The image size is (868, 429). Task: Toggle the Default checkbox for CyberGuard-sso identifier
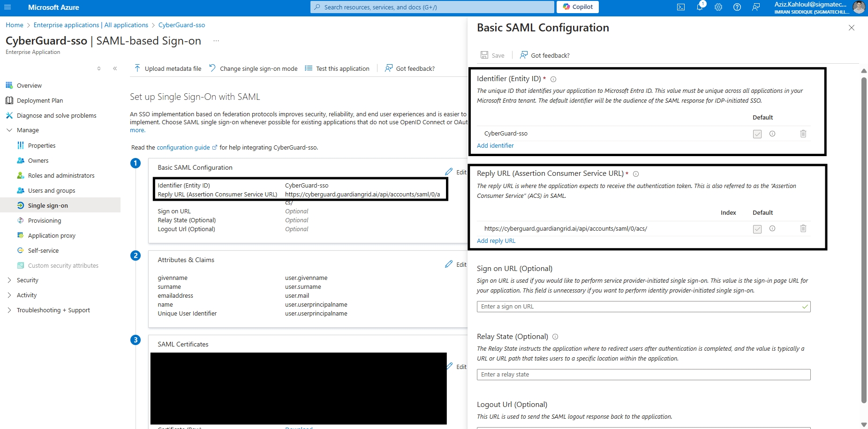tap(757, 134)
